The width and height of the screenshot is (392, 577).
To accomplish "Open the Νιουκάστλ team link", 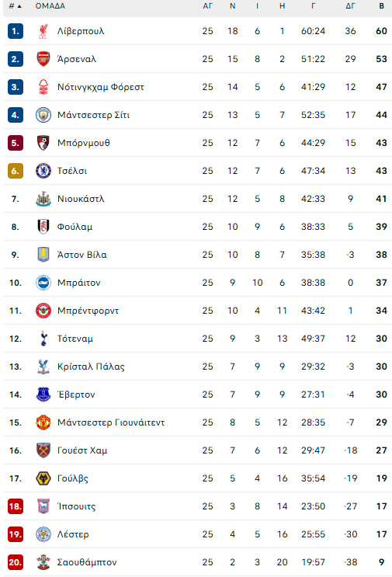I will 81,199.
